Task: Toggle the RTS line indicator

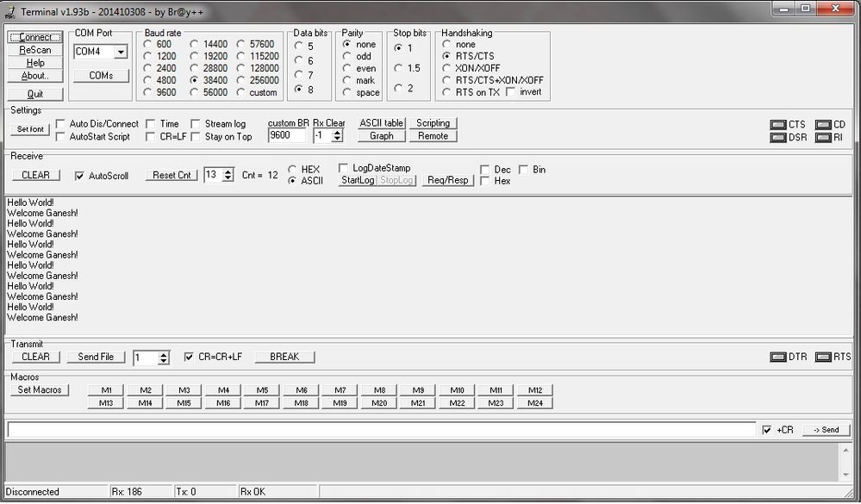Action: [x=822, y=356]
